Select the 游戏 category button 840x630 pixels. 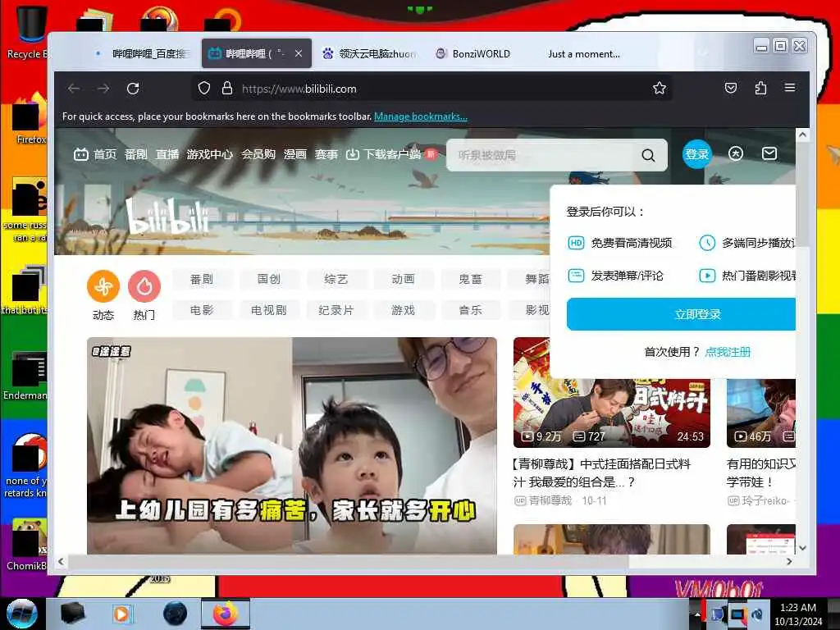coord(404,310)
